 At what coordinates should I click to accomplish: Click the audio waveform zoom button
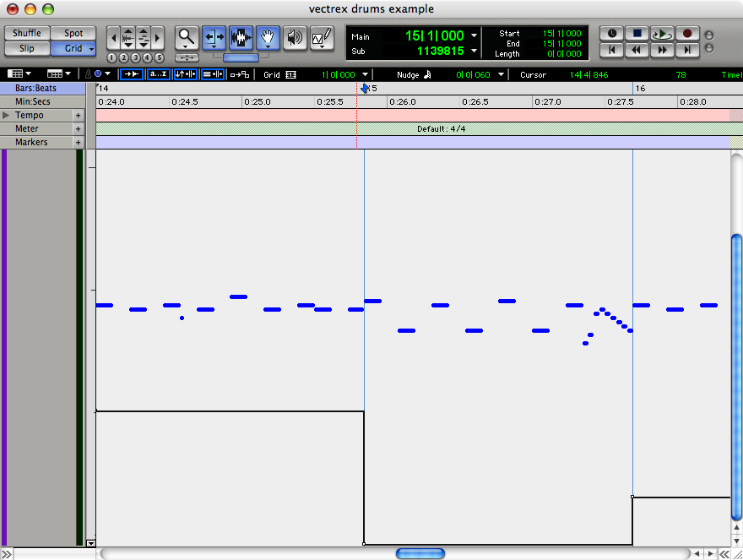coord(127,38)
